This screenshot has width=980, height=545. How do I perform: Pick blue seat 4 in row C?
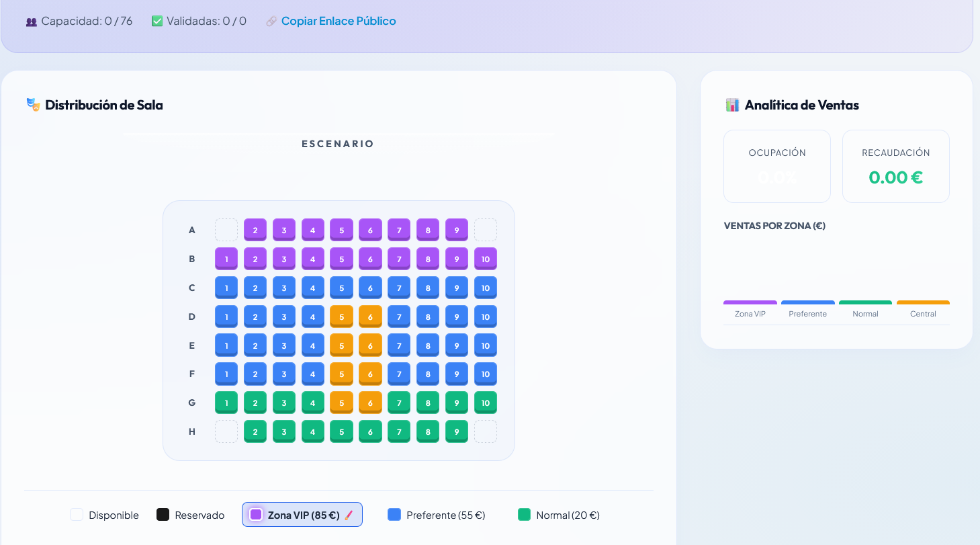[x=313, y=288]
